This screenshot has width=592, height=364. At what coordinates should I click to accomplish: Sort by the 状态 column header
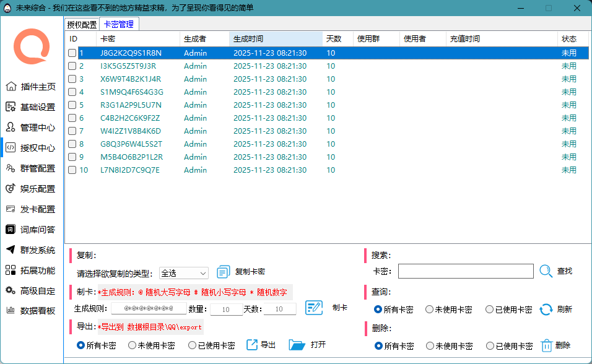coord(568,38)
